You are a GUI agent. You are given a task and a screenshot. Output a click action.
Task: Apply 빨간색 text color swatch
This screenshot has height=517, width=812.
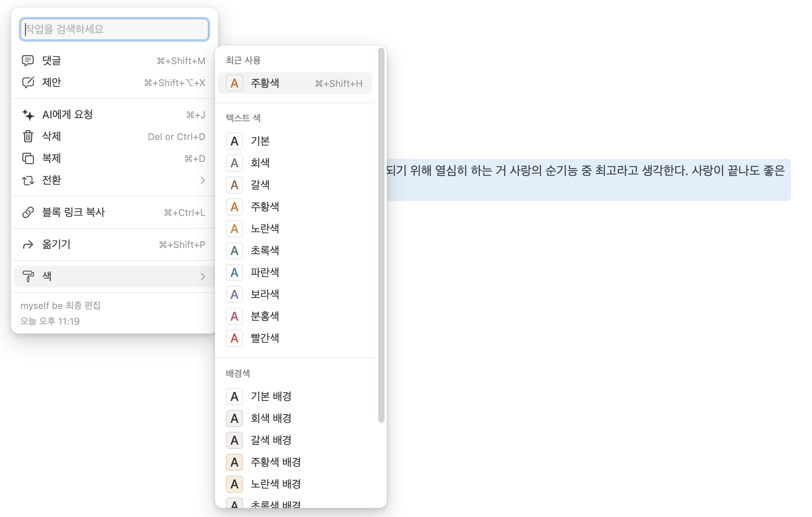[234, 338]
